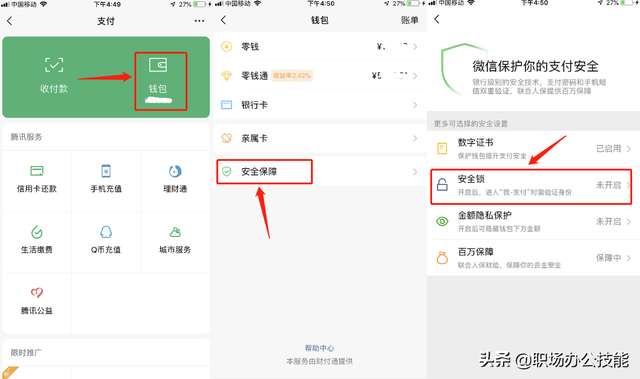Tap the 零钱 coin icon
The height and width of the screenshot is (379, 640).
point(227,47)
